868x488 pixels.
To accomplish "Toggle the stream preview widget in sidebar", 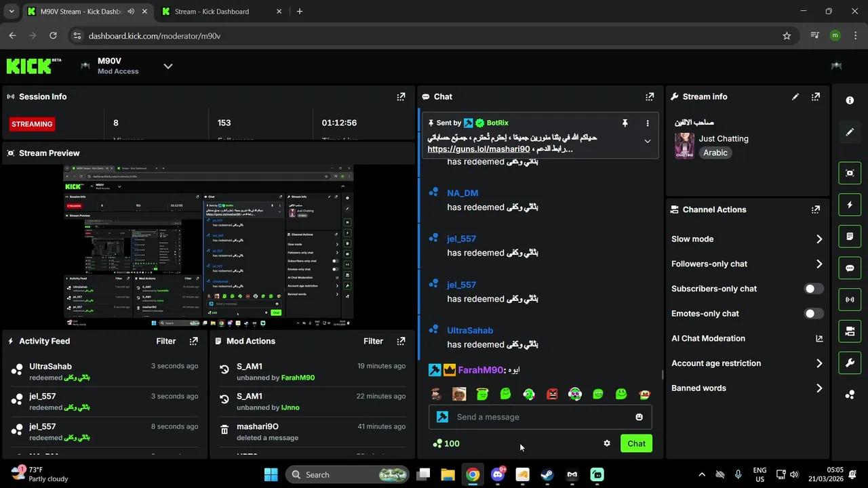I will (x=850, y=173).
